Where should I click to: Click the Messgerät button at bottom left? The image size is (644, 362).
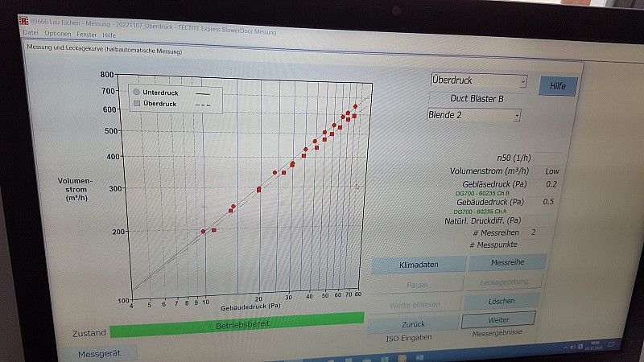(x=99, y=353)
